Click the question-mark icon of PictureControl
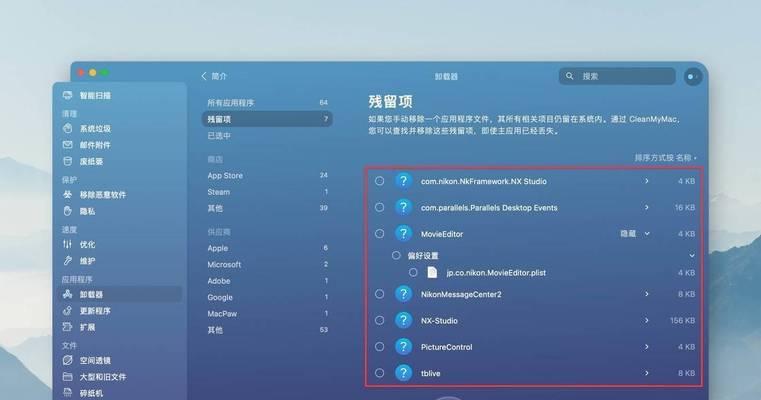The height and width of the screenshot is (400, 761). [x=403, y=347]
